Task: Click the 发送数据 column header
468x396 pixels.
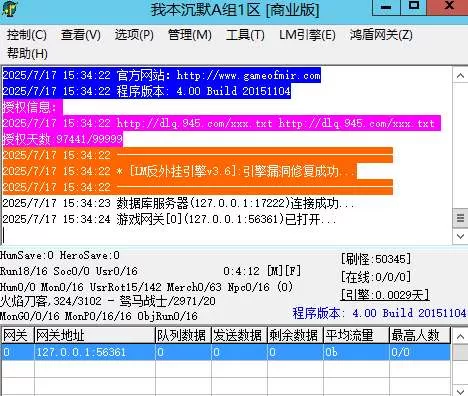Action: [239, 335]
